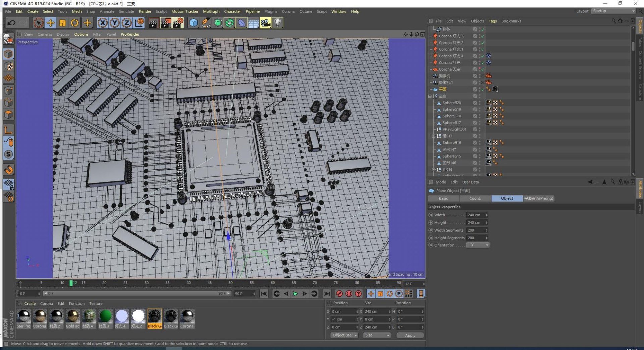
Task: Toggle the Z axis lock
Action: (126, 23)
